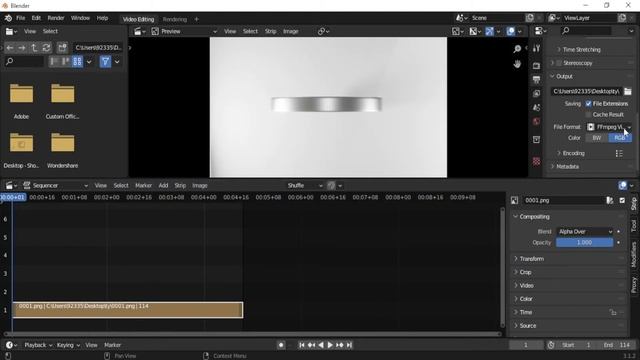Image resolution: width=640 pixels, height=360 pixels.
Task: Open the Tool properties tab icon
Action: (536, 48)
